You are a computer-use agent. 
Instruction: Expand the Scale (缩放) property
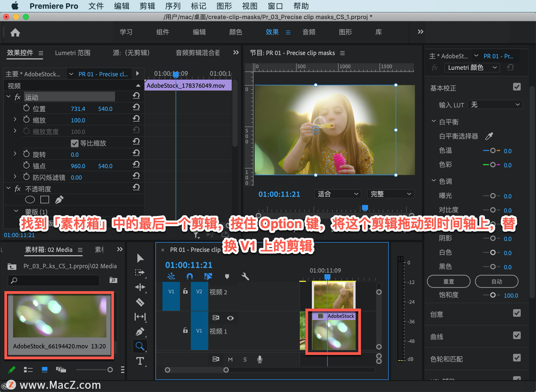15,119
